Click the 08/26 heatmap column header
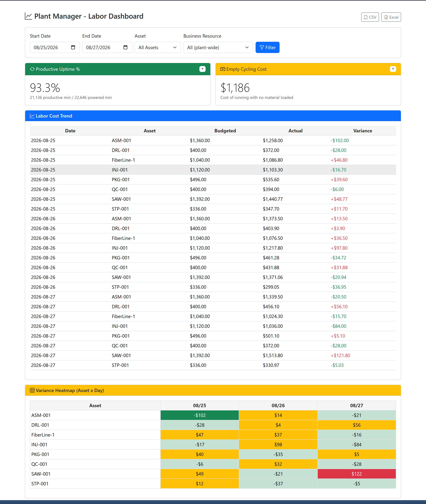Screen dimensions: 426x504 pyautogui.click(x=278, y=405)
